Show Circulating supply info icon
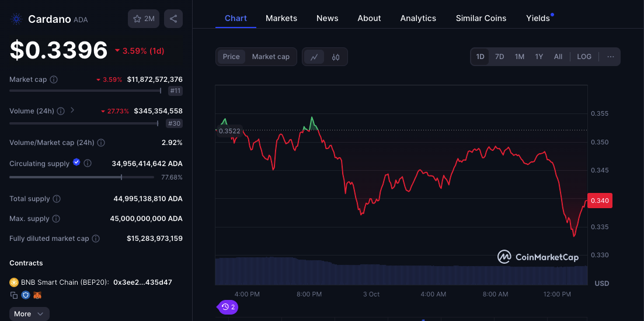The image size is (644, 321). point(88,164)
